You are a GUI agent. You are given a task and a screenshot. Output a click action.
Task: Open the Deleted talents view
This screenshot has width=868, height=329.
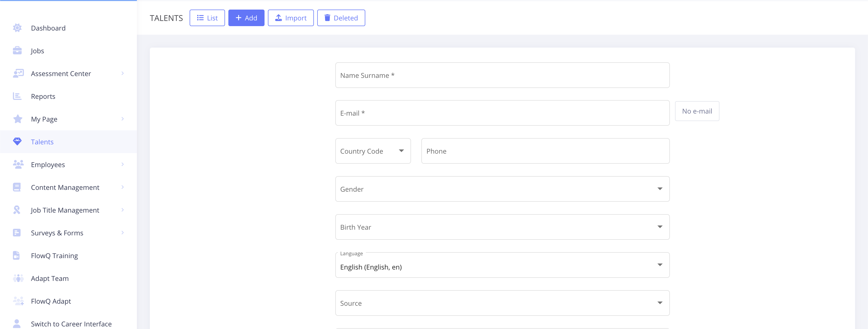click(x=341, y=18)
